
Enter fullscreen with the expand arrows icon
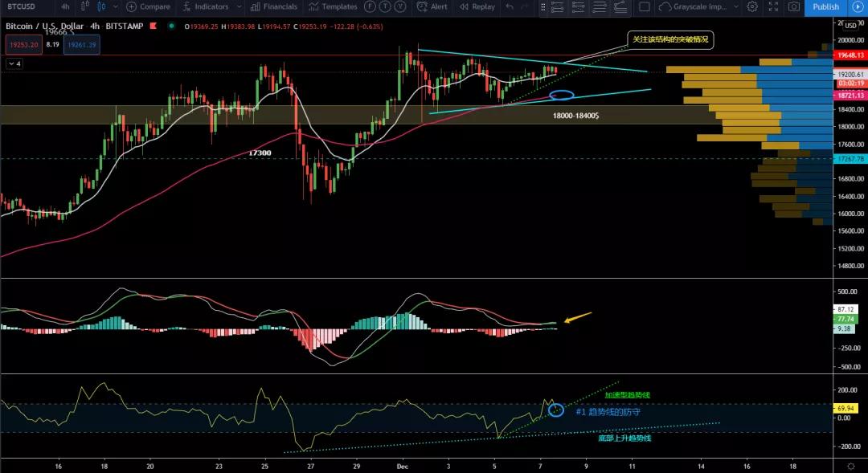[772, 6]
